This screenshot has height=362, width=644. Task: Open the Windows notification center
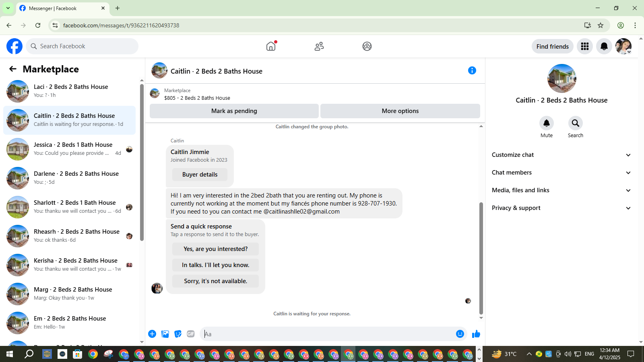point(631,354)
